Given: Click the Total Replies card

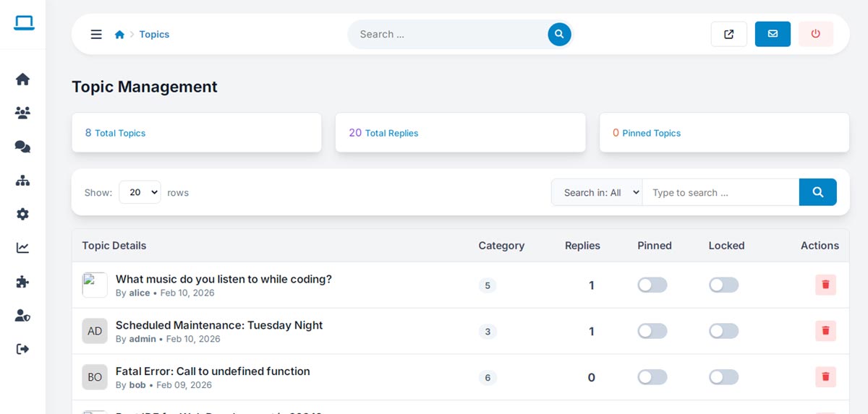Looking at the screenshot, I should [460, 132].
